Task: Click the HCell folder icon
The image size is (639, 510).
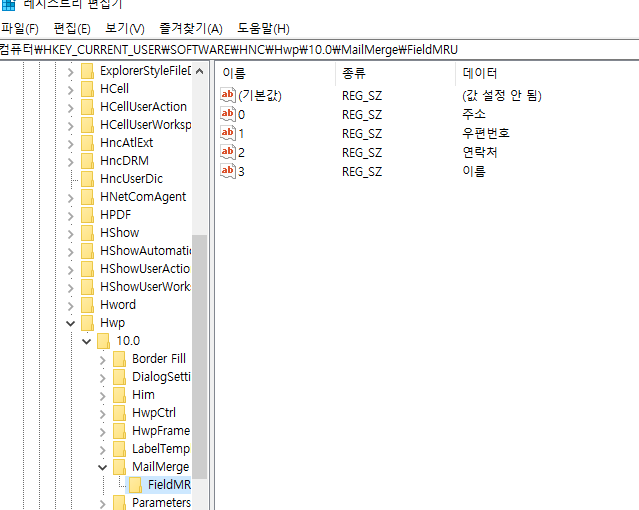Action: click(x=87, y=89)
